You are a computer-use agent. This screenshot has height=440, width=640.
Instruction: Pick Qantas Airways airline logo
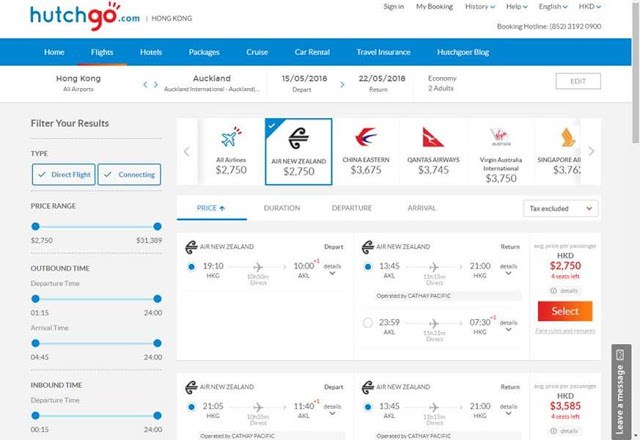point(433,137)
